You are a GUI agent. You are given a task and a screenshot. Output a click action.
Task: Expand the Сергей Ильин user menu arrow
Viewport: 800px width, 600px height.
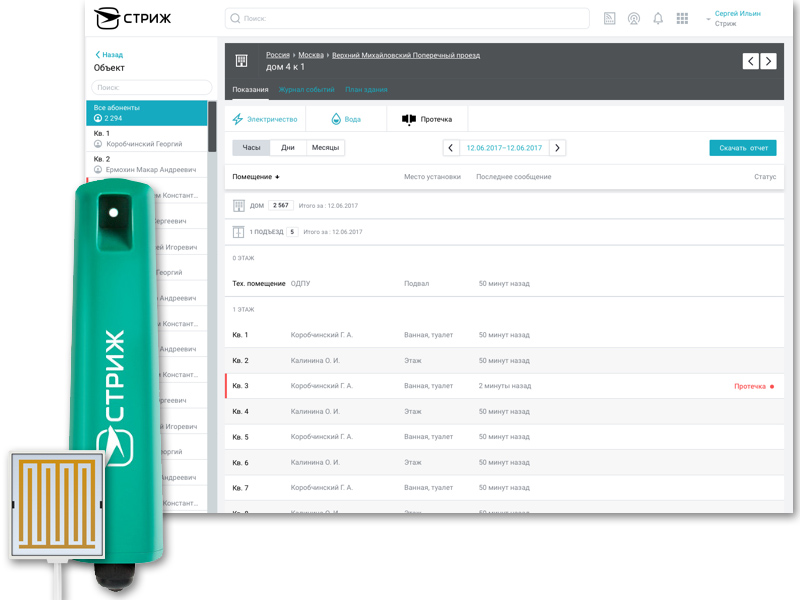click(708, 19)
